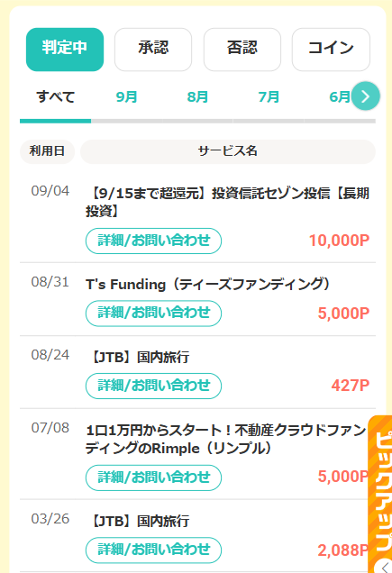Collapse the orange pickup side banner arrow
Image resolution: width=392 pixels, height=573 pixels.
385,566
